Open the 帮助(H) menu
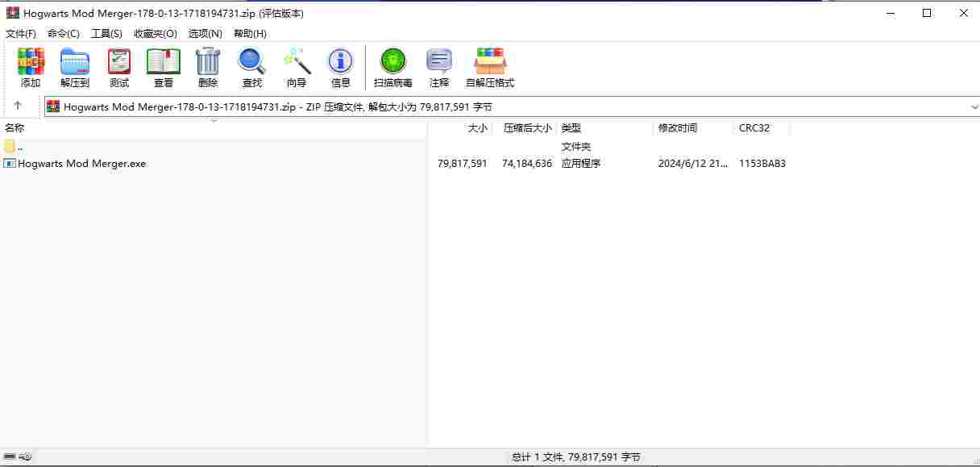980x467 pixels. coord(250,34)
